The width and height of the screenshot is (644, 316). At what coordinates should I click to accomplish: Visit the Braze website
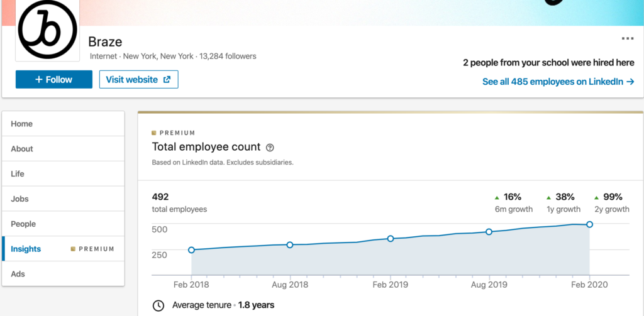139,79
